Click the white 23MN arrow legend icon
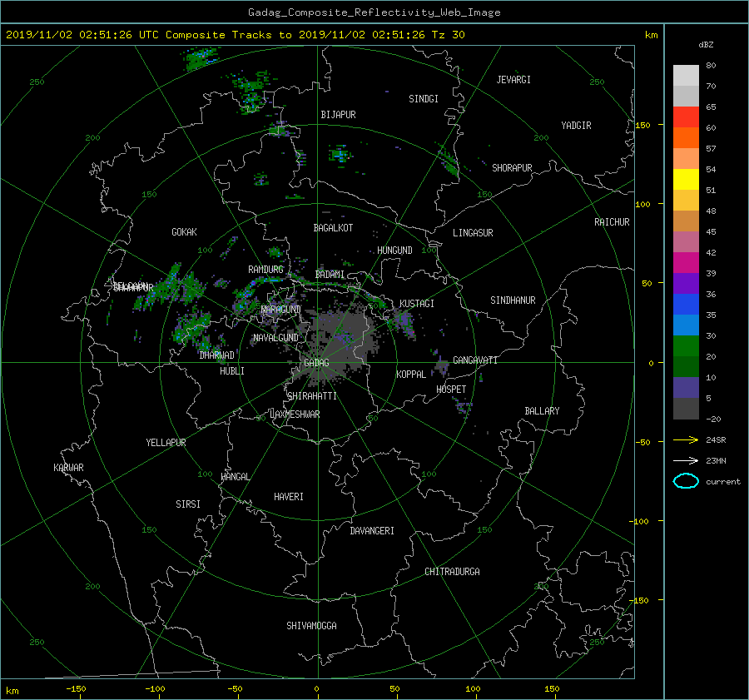The image size is (749, 700). pyautogui.click(x=686, y=460)
